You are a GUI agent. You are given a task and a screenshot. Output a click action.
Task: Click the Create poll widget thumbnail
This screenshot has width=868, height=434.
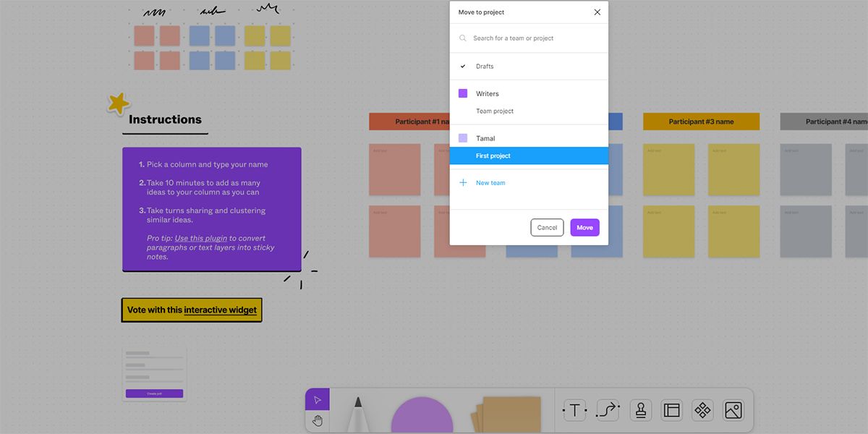(154, 373)
